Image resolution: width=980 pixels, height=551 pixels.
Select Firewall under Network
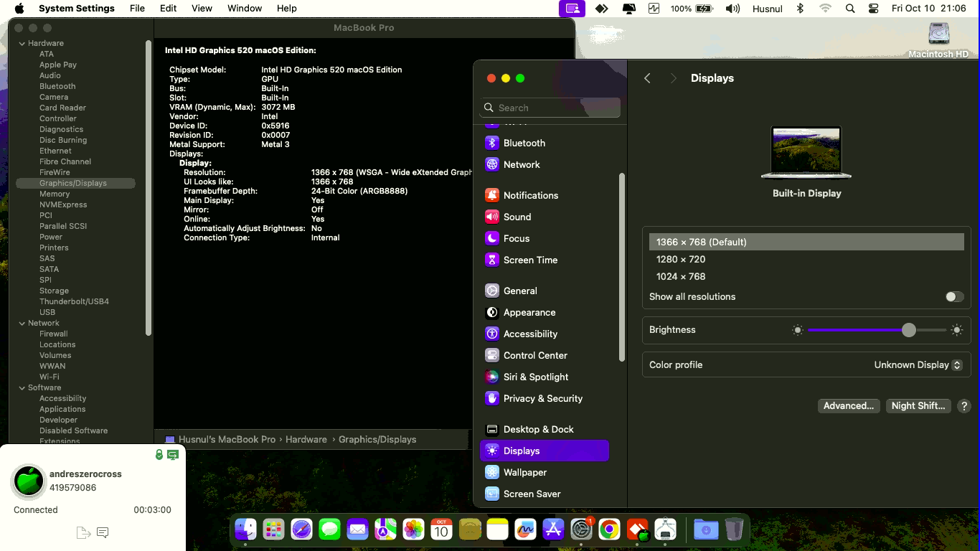pos(54,334)
